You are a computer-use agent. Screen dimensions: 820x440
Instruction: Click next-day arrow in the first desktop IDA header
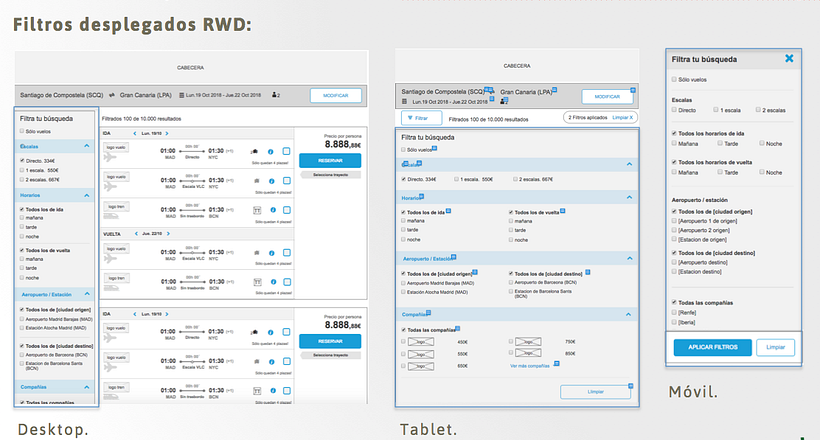[x=167, y=133]
